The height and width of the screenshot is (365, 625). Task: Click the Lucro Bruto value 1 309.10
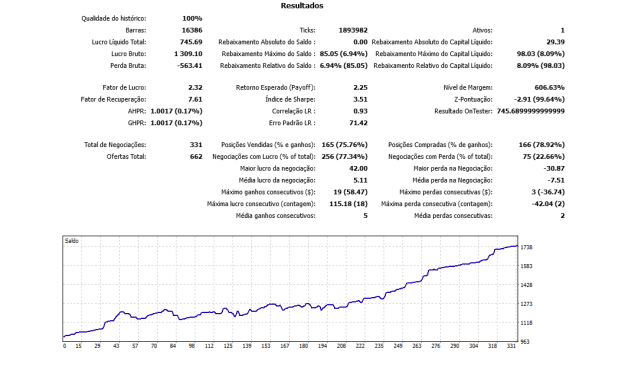[x=188, y=54]
